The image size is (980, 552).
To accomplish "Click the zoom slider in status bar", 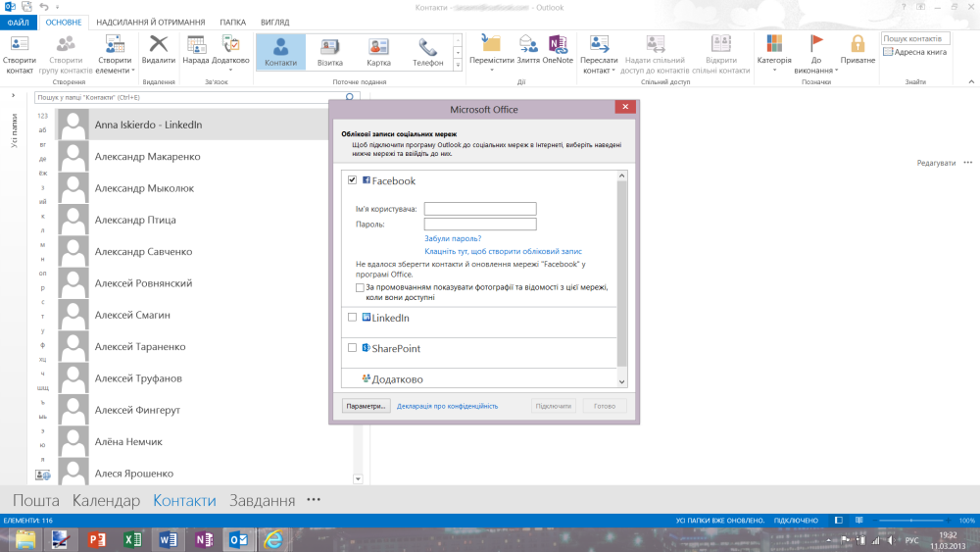I will coord(911,520).
